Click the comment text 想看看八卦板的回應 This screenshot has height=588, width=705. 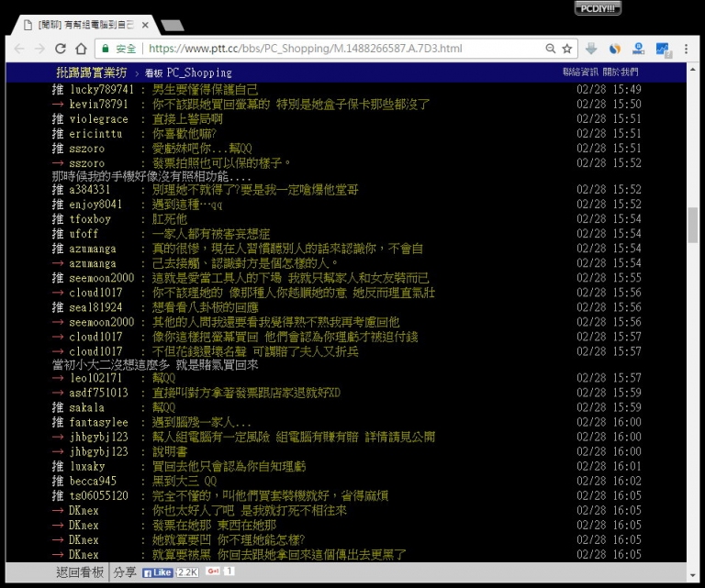pos(205,307)
